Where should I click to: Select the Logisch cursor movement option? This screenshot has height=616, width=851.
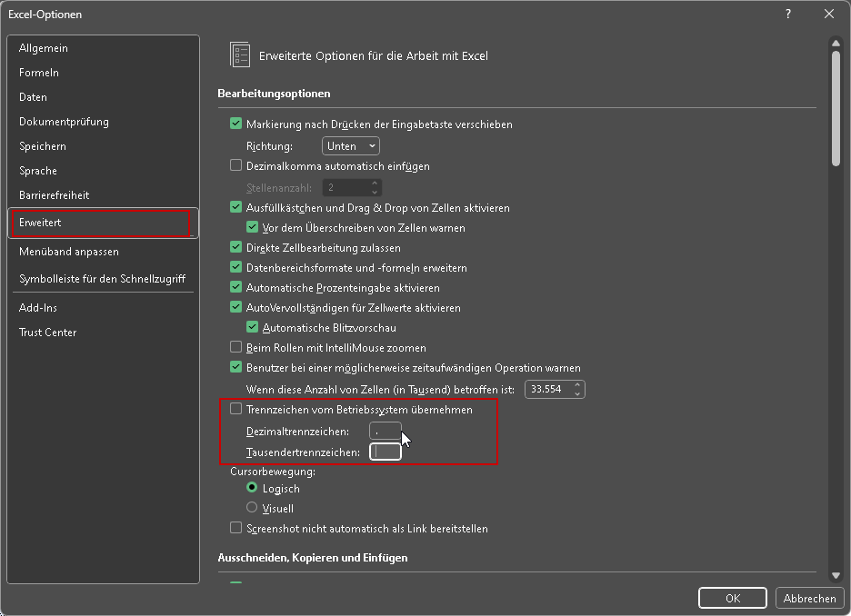point(253,489)
